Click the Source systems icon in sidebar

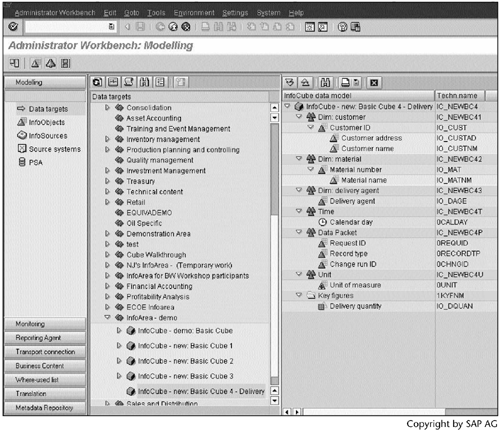click(x=22, y=149)
